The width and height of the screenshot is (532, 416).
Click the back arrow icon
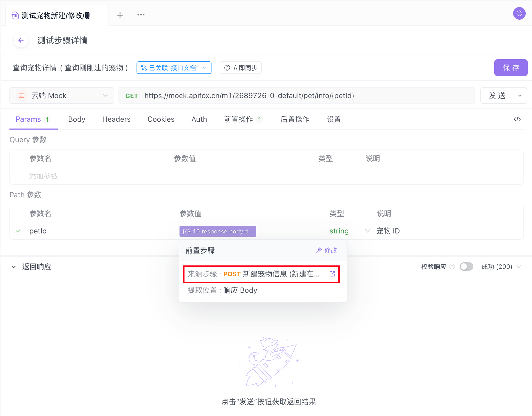tap(21, 40)
